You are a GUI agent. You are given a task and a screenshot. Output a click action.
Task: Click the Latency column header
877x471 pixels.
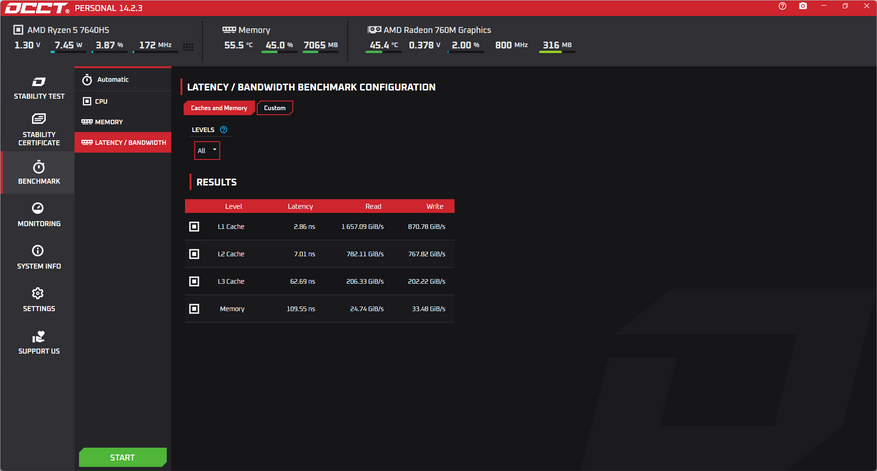(300, 206)
